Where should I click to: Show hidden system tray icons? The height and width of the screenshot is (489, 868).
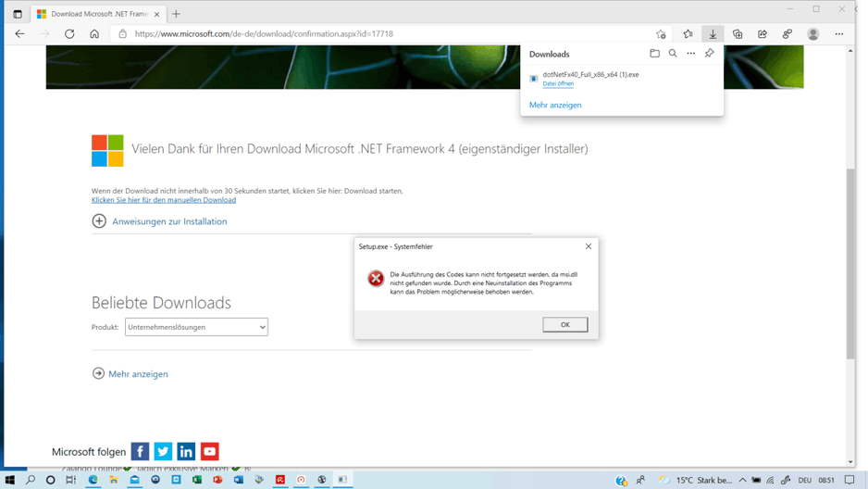click(742, 480)
